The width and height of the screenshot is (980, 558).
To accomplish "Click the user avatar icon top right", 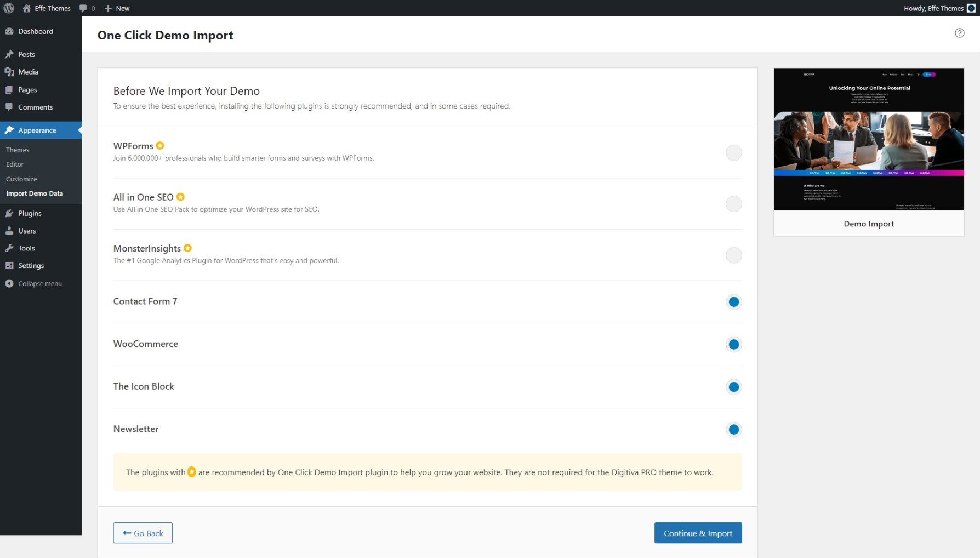I will [971, 8].
